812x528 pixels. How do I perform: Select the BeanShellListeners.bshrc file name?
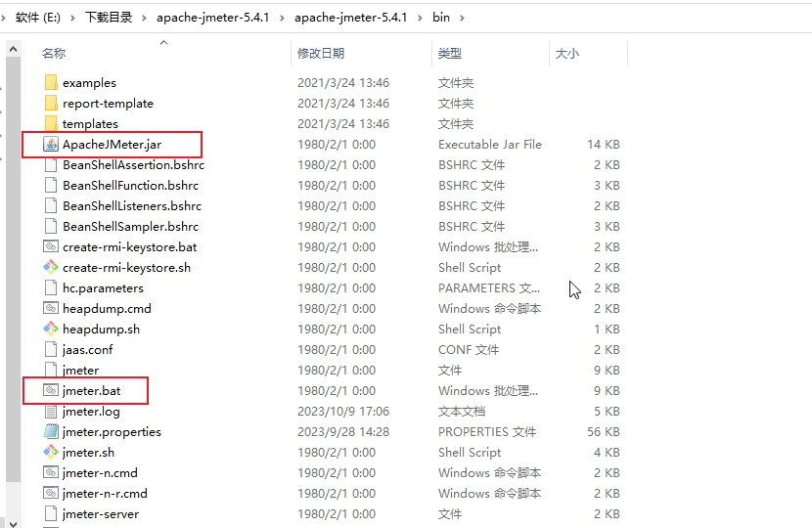[x=132, y=206]
